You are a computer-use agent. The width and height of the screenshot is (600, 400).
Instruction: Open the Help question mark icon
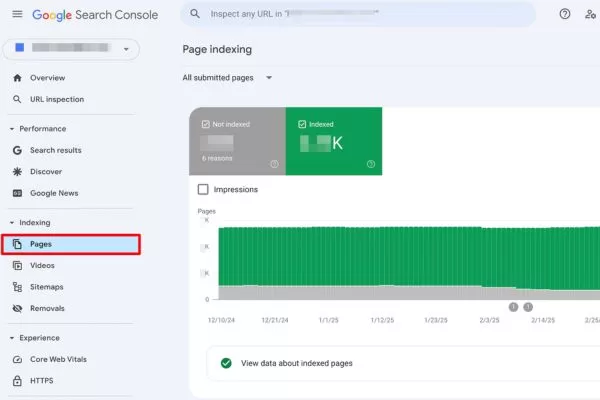click(564, 14)
